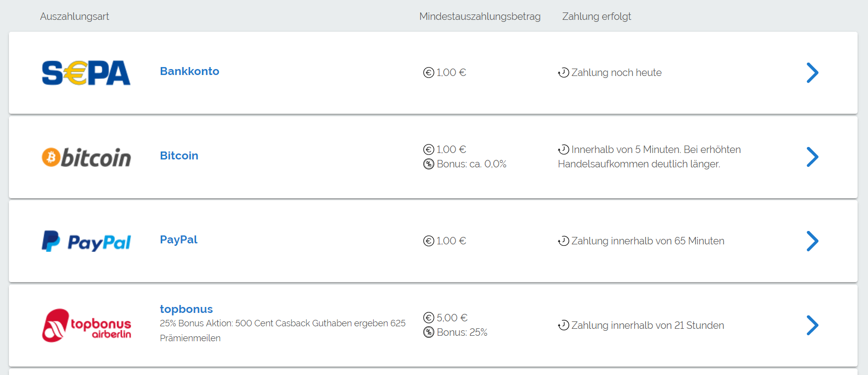
Task: Click the topbonus airberlin logo
Action: [86, 325]
